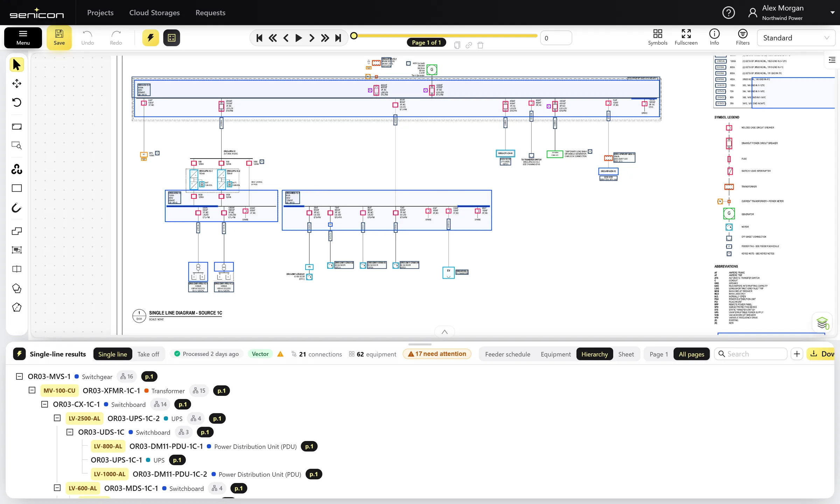Switch to the Equipment tab

(555, 354)
